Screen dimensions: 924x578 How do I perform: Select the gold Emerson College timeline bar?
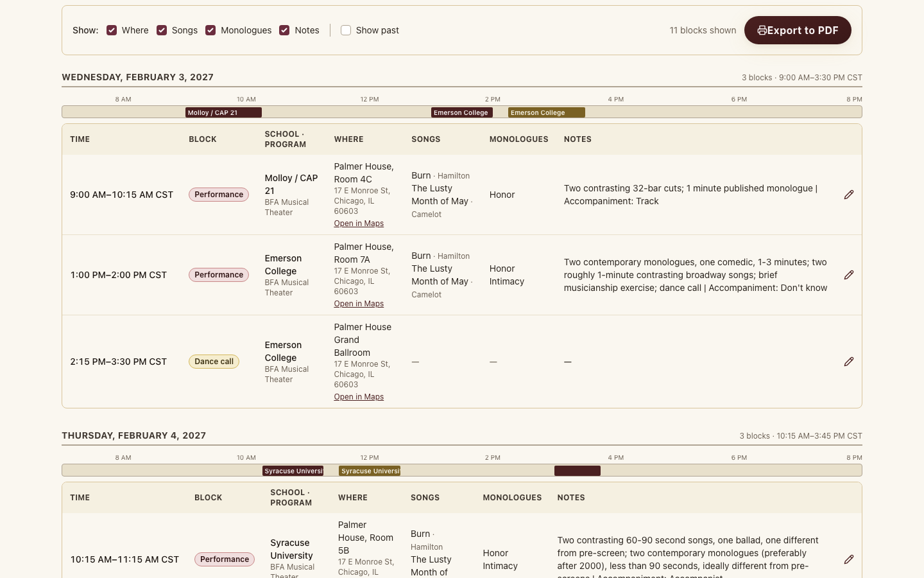(547, 112)
